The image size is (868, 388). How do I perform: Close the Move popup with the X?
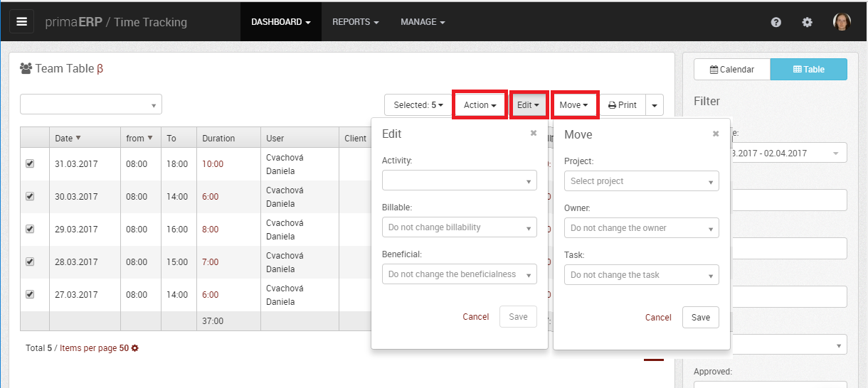click(x=716, y=133)
